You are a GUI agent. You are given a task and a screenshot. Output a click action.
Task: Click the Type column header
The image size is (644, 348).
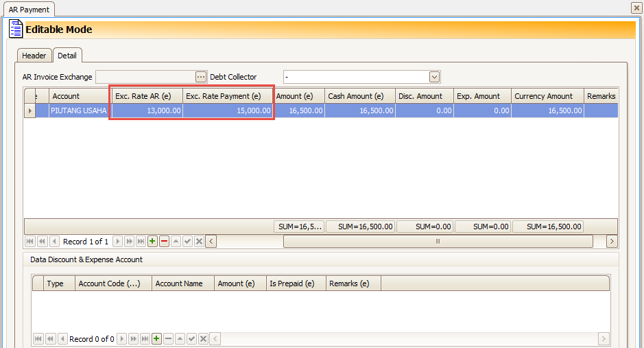tap(59, 283)
